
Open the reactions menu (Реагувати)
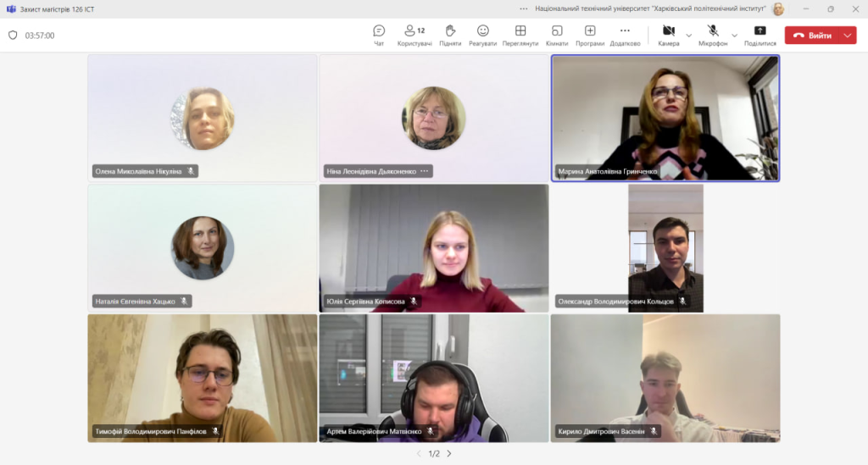(x=482, y=36)
